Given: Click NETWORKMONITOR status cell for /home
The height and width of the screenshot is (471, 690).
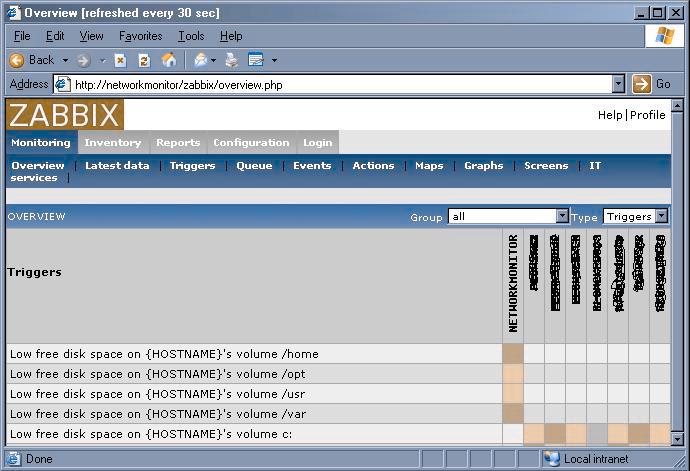Looking at the screenshot, I should [513, 354].
